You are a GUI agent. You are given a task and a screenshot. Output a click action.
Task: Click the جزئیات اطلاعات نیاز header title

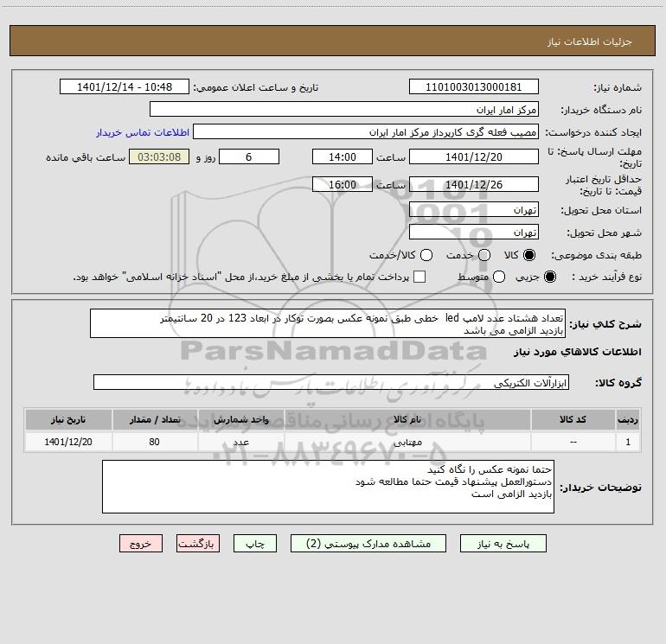(x=590, y=41)
